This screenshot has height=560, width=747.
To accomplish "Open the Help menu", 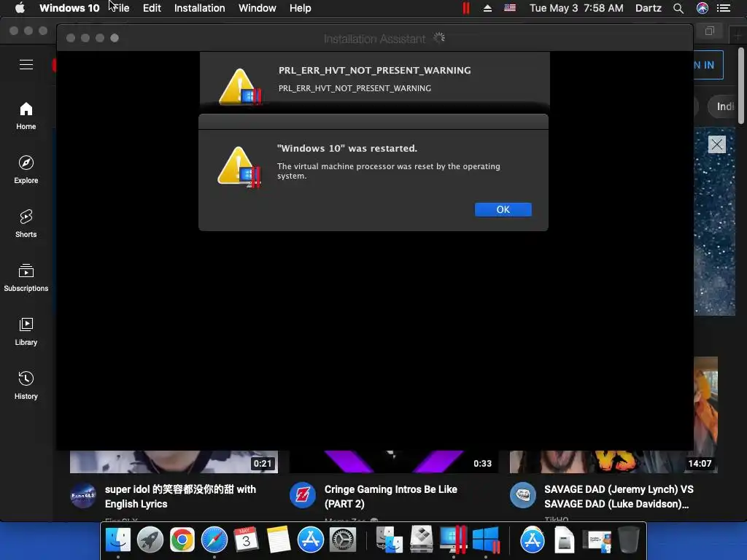I will (x=300, y=8).
